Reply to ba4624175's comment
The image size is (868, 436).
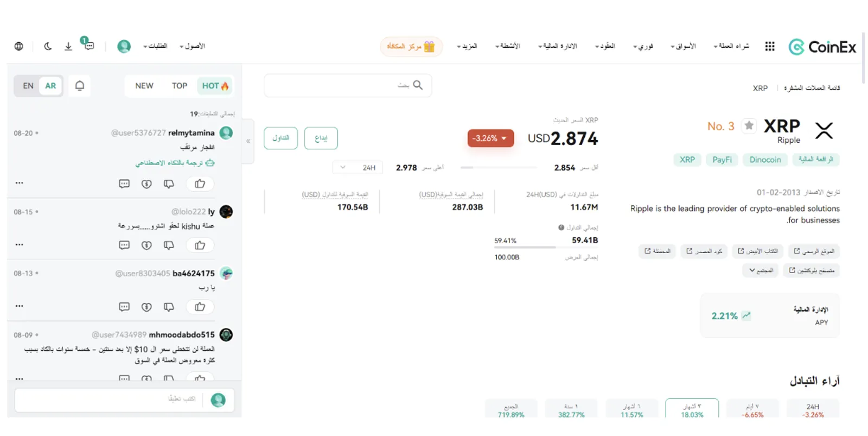tap(124, 307)
